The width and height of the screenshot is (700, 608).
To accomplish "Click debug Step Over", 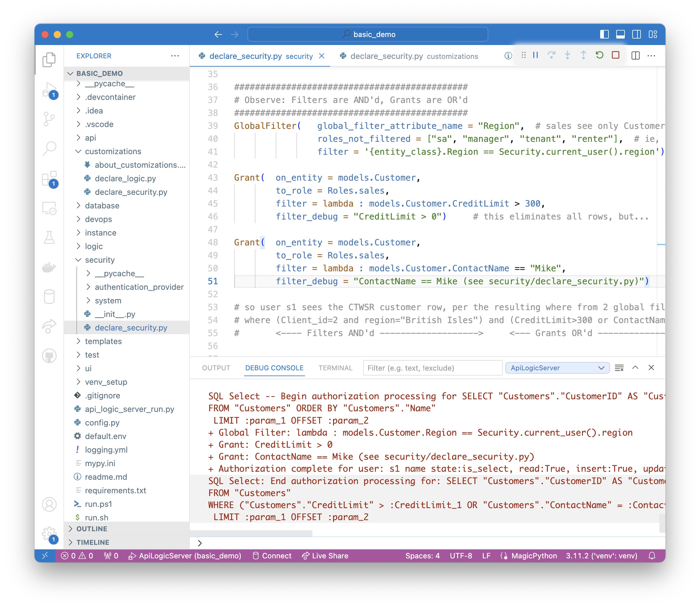I will (x=551, y=55).
